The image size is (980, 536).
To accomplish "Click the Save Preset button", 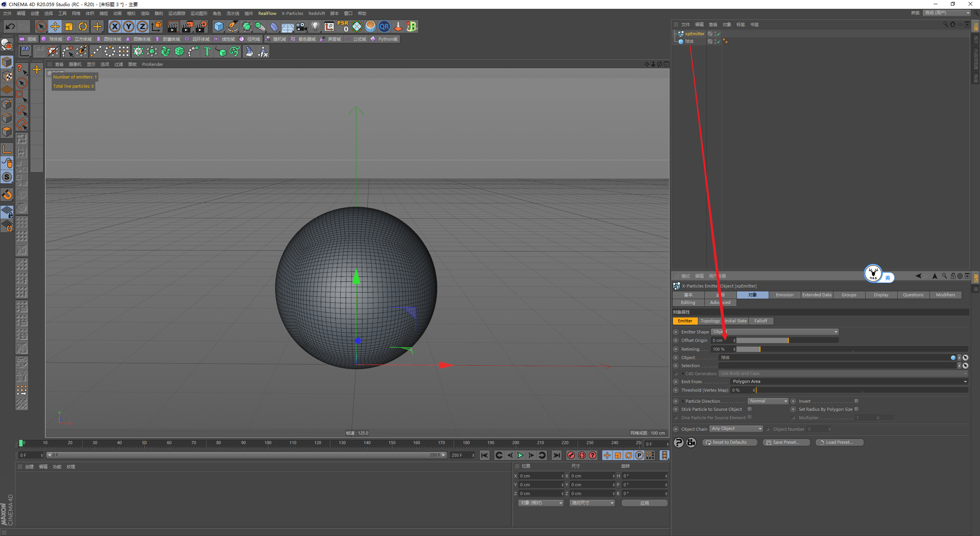I will point(787,442).
